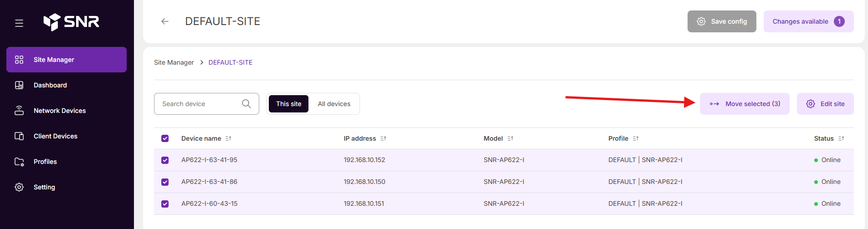The width and height of the screenshot is (868, 229).
Task: Sort by Status column icon
Action: pos(841,138)
